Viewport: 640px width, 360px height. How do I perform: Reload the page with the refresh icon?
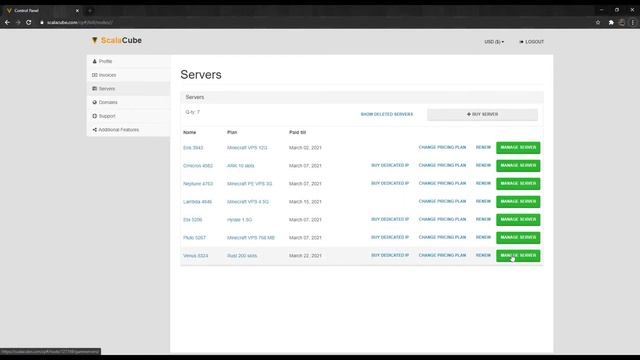pyautogui.click(x=29, y=22)
